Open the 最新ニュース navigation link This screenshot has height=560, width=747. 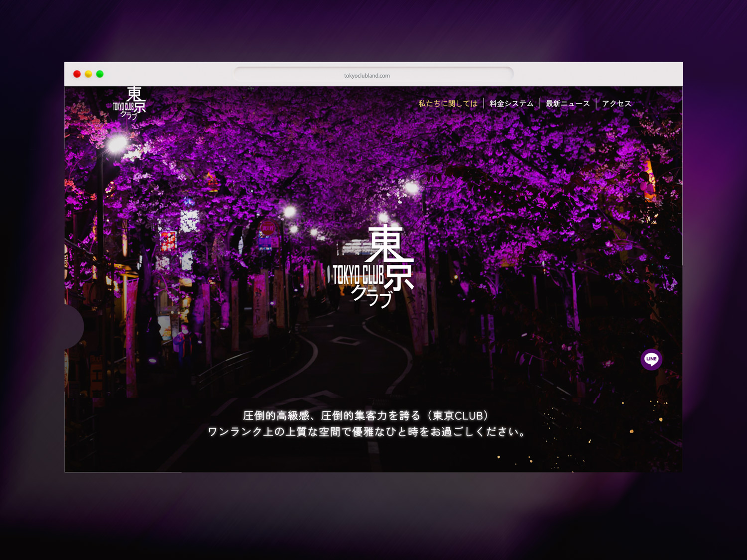568,104
